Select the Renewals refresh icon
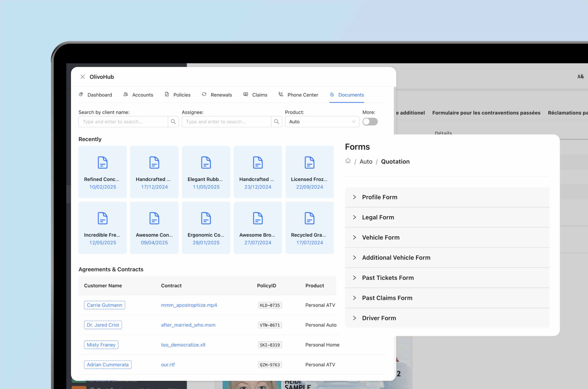Image resolution: width=588 pixels, height=389 pixels. (x=204, y=94)
